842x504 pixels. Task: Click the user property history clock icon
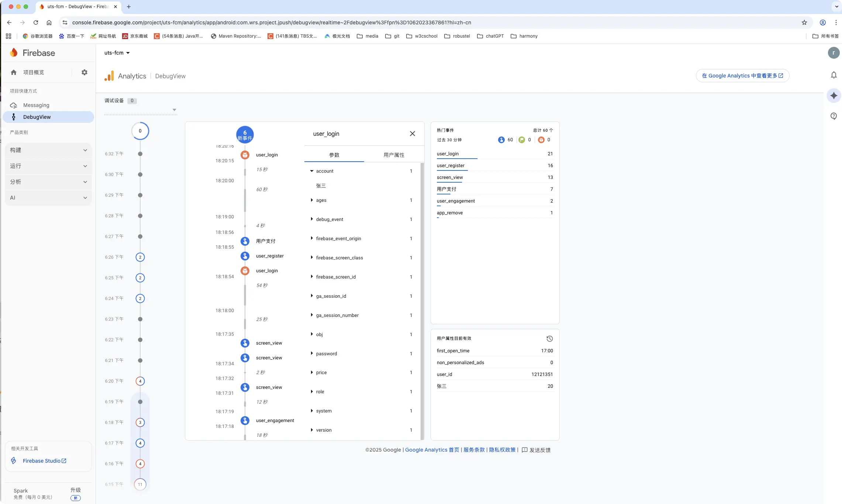pos(549,339)
